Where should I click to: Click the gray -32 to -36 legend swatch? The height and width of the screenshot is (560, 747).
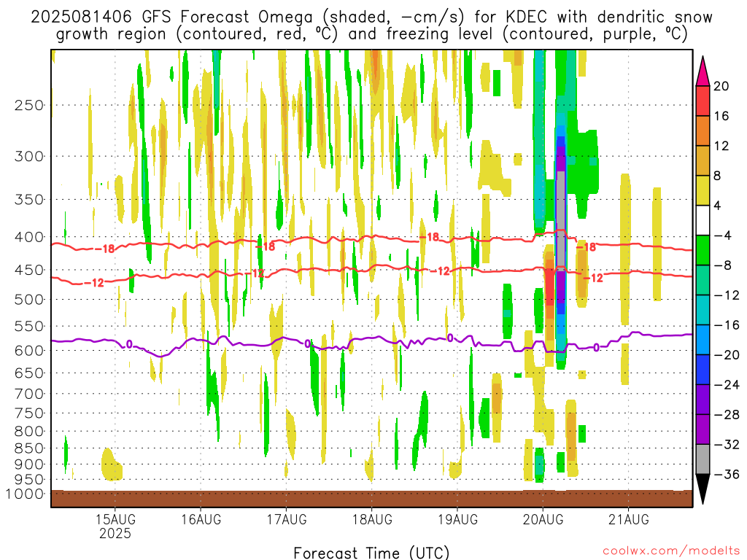click(703, 459)
